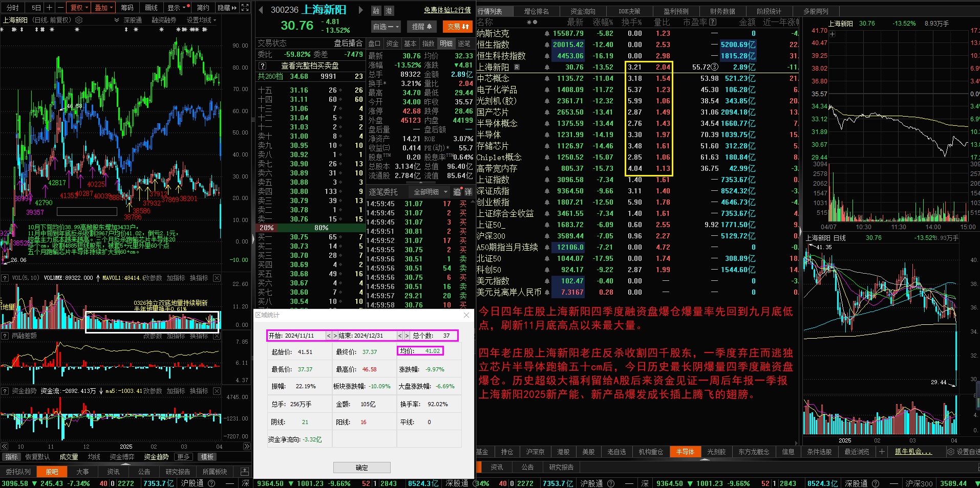The image size is (980, 488).
Task: Open the gear settings beside 上海新阳 chart title
Action: 79,20
